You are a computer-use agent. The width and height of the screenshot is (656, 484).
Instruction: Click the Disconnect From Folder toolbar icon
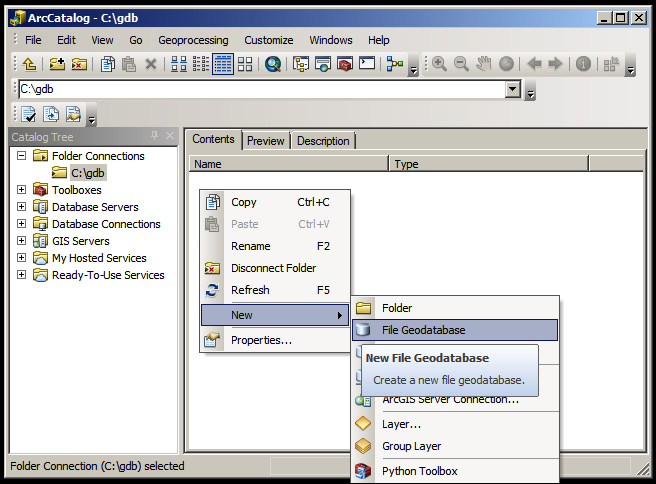point(79,64)
